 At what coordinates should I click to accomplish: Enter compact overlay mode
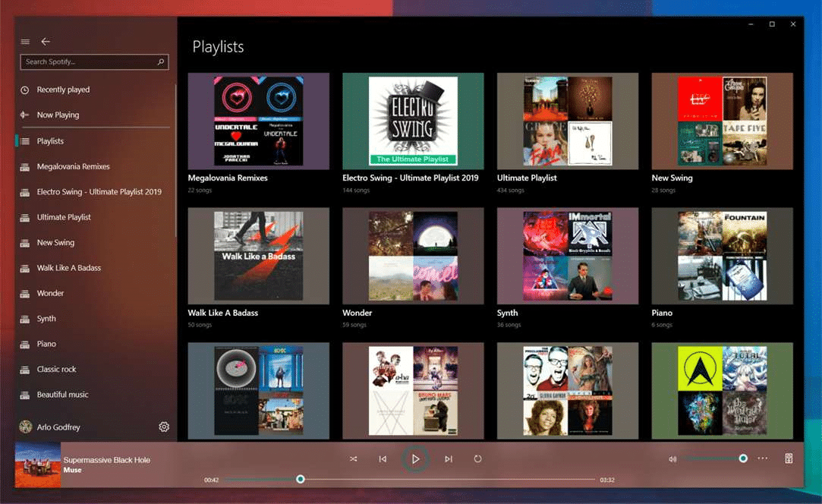point(788,458)
